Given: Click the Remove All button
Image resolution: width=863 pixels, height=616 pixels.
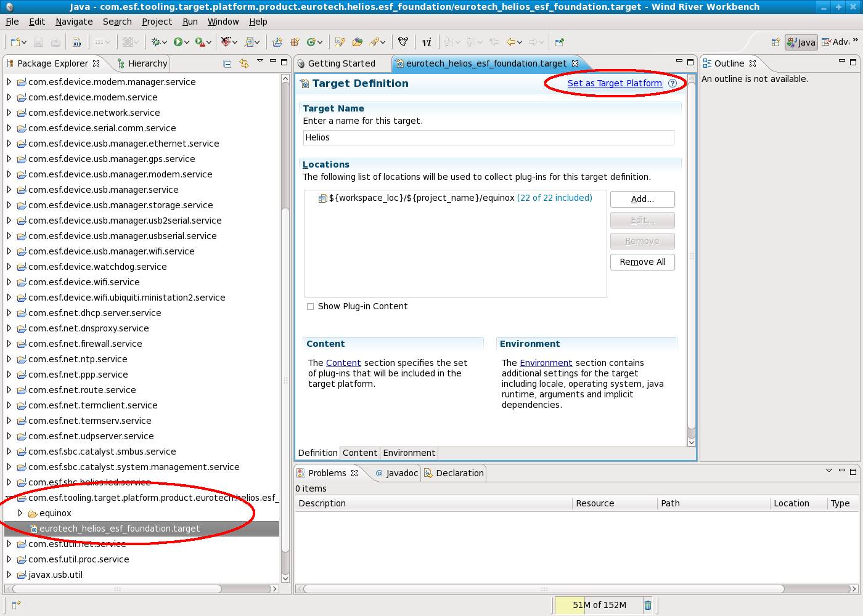Looking at the screenshot, I should click(642, 262).
